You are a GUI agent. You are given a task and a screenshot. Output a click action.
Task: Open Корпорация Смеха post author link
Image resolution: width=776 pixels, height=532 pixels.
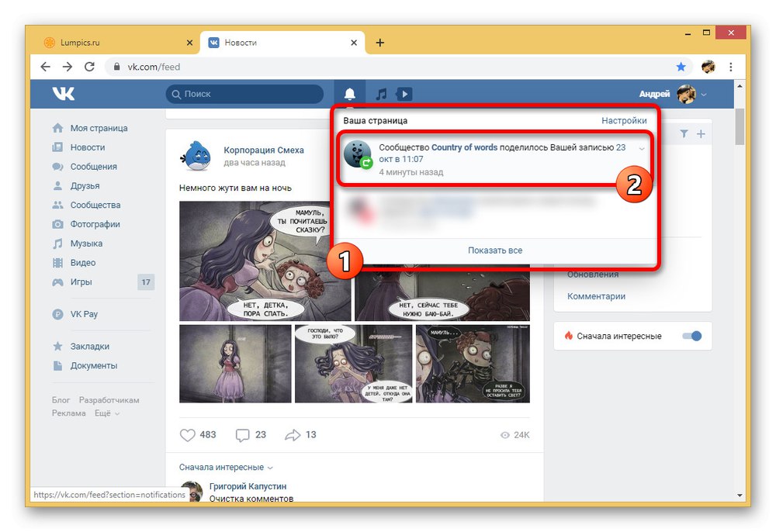264,150
